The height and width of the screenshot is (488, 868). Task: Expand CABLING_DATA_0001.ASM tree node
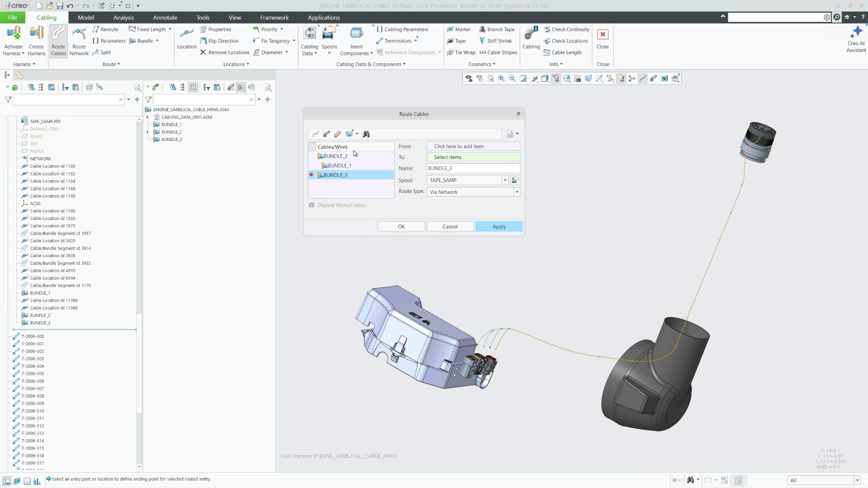(x=148, y=117)
